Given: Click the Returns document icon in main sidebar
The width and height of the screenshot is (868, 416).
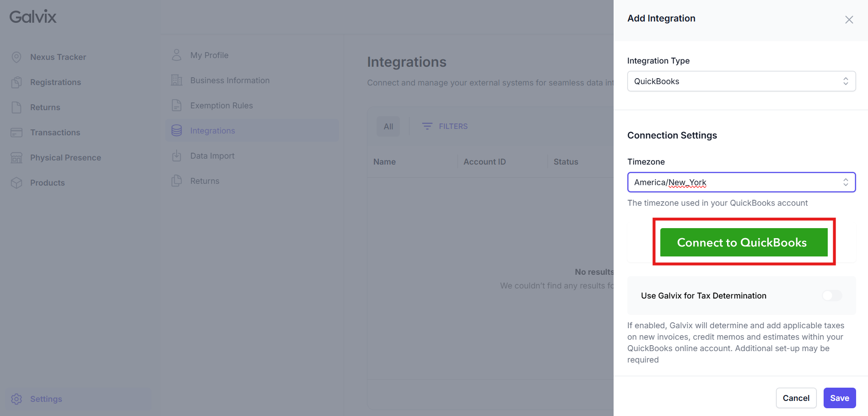Looking at the screenshot, I should coord(16,107).
